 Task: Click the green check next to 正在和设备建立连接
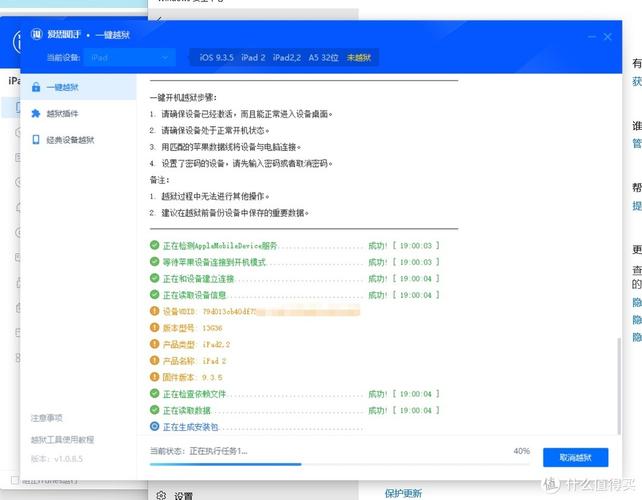coord(154,278)
